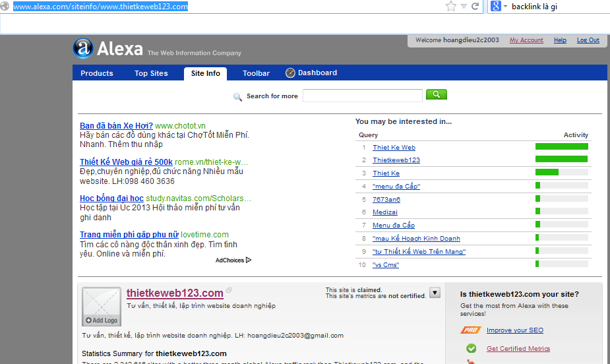Screen dimensions: 610x364
Task: Open the My Account link
Action: point(526,40)
